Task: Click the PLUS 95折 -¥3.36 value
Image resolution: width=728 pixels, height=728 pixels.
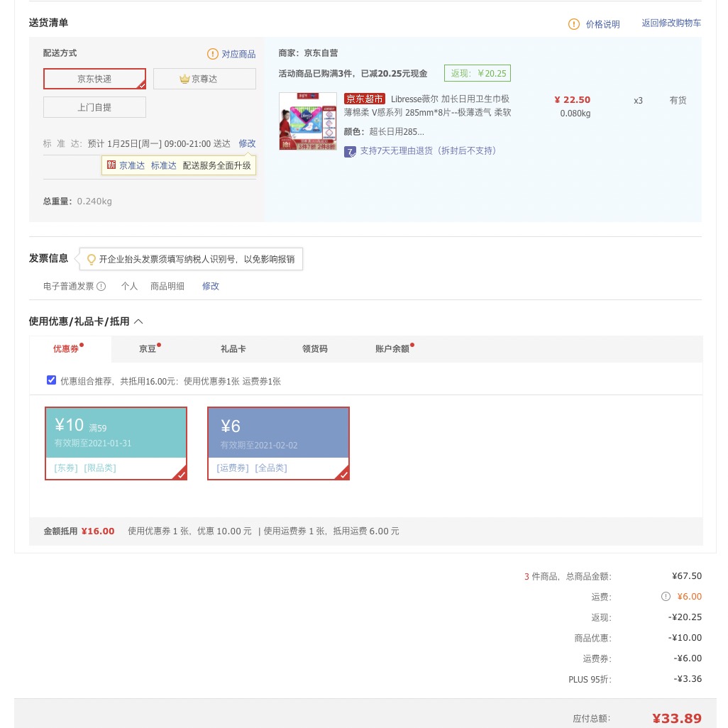Action: (x=688, y=679)
